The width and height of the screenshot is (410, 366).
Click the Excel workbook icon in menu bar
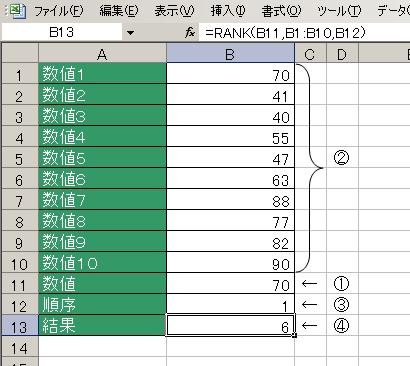point(18,10)
